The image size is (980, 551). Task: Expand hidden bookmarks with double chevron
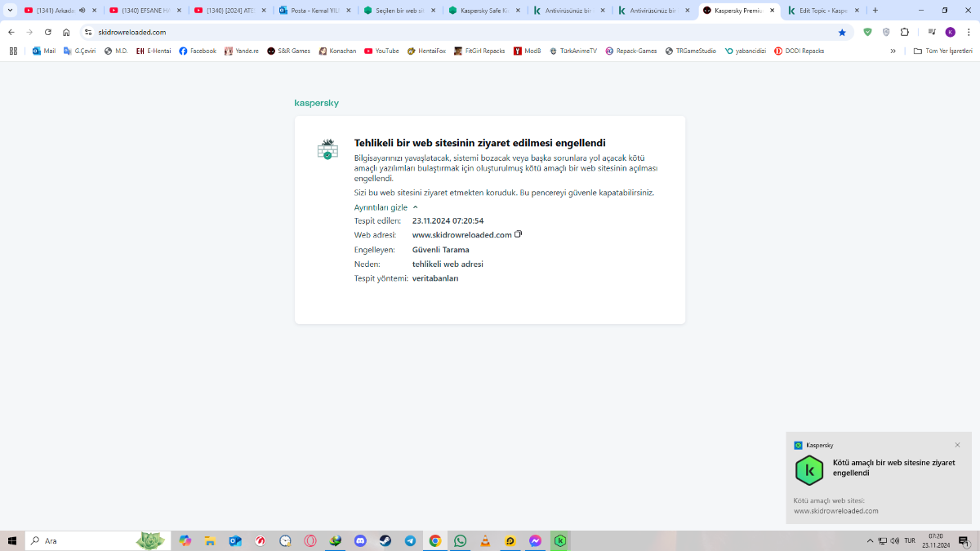pos(893,51)
